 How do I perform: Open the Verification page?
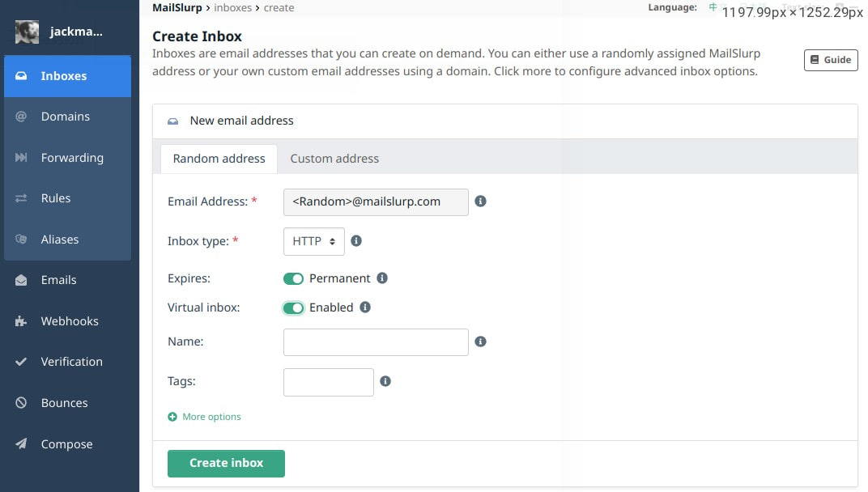click(71, 361)
